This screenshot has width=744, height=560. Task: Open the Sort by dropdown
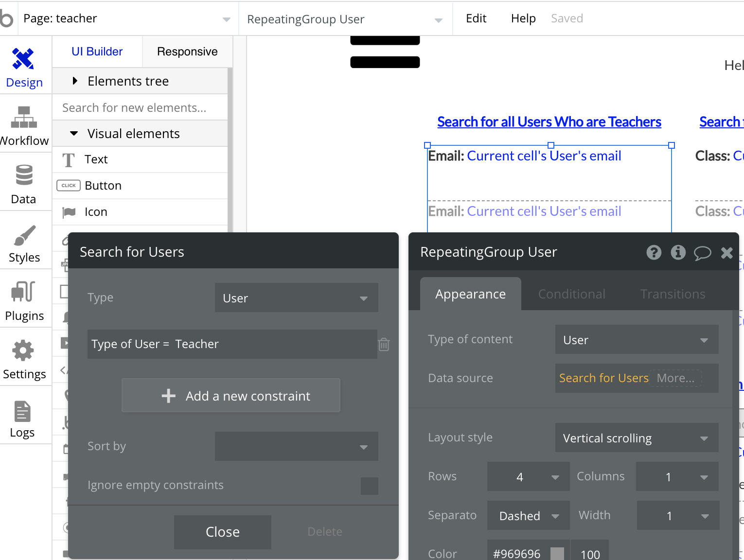pyautogui.click(x=297, y=446)
